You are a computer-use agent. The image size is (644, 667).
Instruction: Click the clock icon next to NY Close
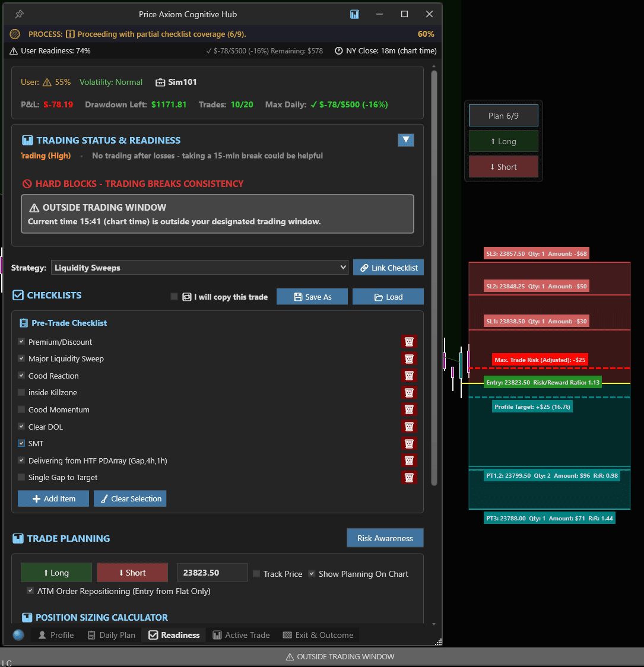coord(338,50)
